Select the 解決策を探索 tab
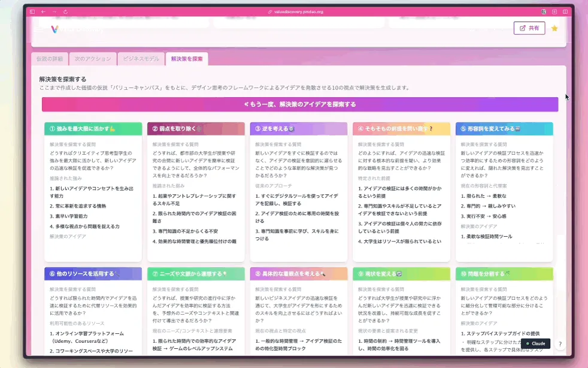The height and width of the screenshot is (368, 588). pyautogui.click(x=187, y=59)
